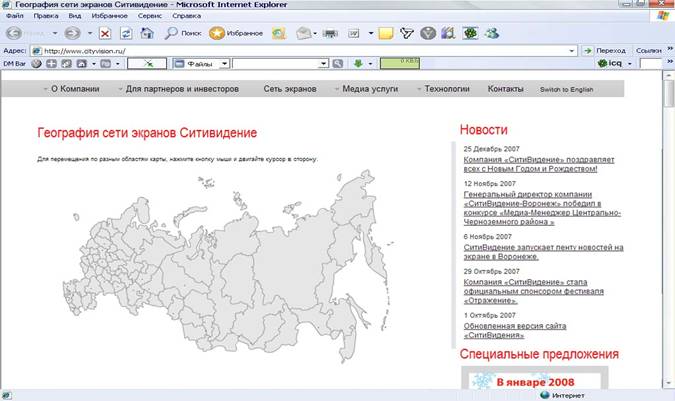Open the Сервис menu

tap(150, 15)
